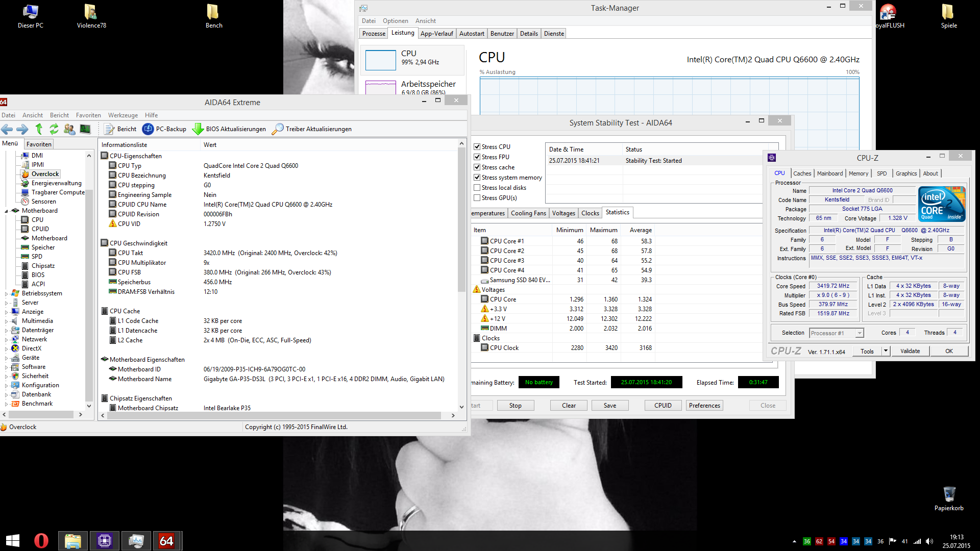Switch to AIDA64 via taskbar icon
This screenshot has width=980, height=551.
(166, 541)
